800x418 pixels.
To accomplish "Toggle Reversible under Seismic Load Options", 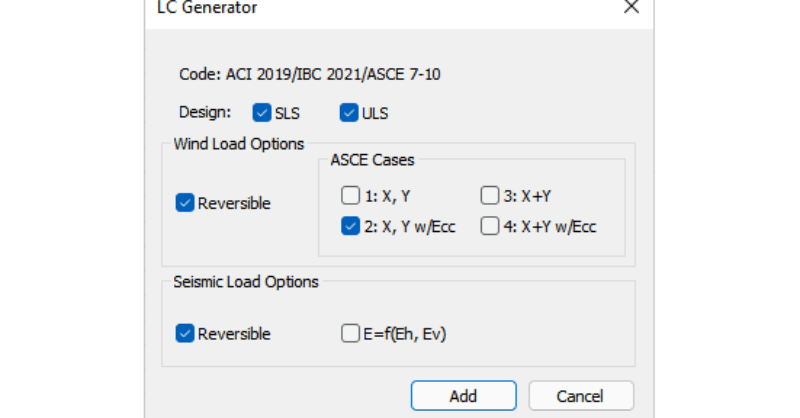I will [185, 333].
